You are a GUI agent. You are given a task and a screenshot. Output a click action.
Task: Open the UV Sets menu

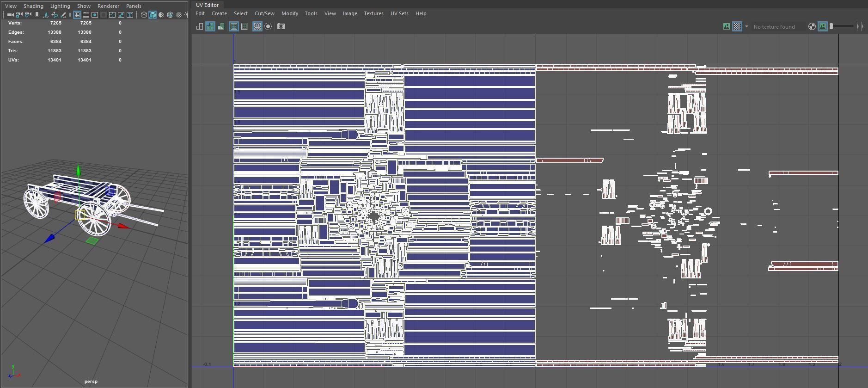pos(399,13)
